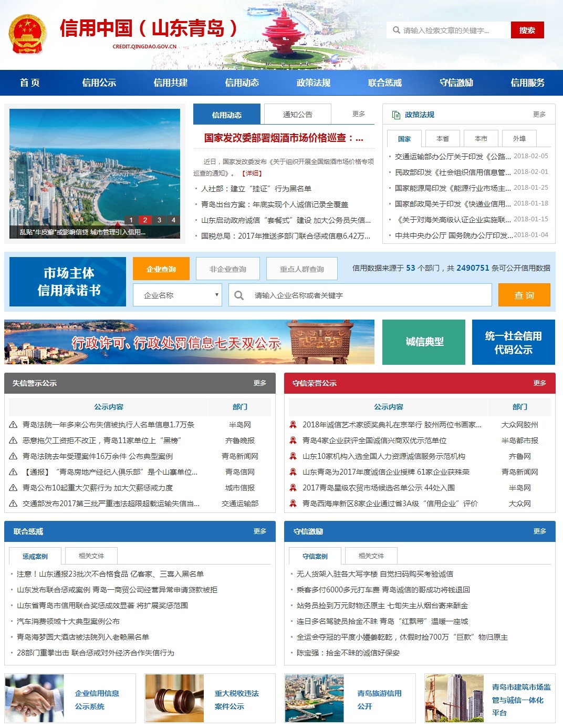
Task: Click red medal icon beside 青岛4家企业获评
Action: [x=293, y=440]
